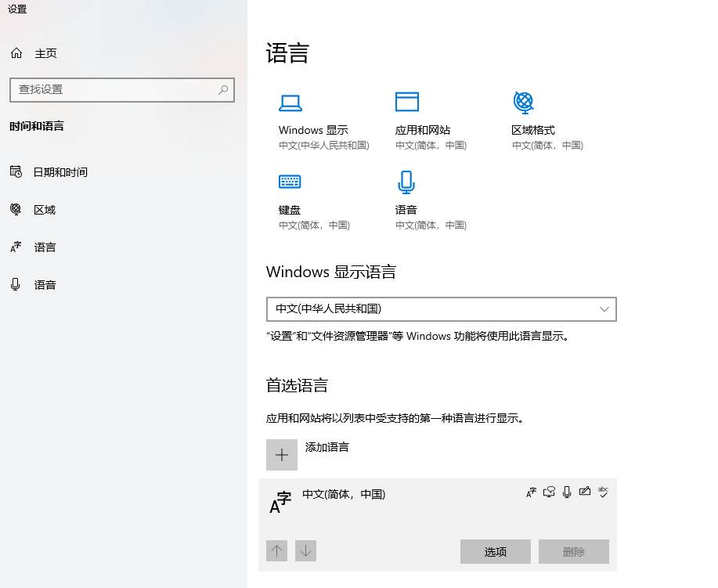Viewport: 718px width, 588px height.
Task: Open the Windows 显示 tile label
Action: (x=313, y=130)
